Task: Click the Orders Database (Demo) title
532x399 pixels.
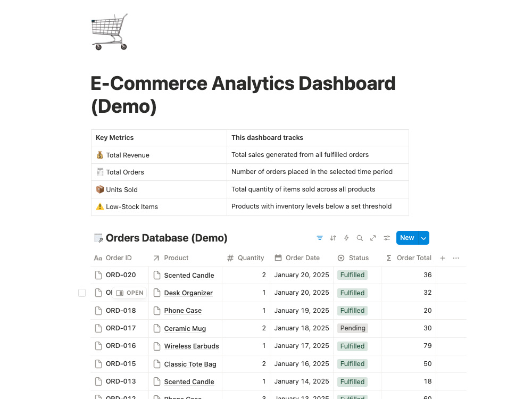Action: (167, 238)
